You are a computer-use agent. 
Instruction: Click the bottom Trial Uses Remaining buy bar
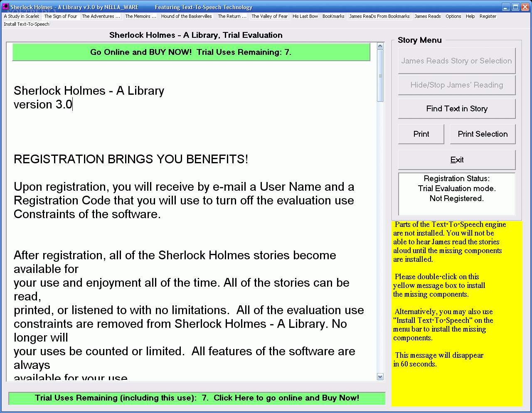pyautogui.click(x=197, y=398)
